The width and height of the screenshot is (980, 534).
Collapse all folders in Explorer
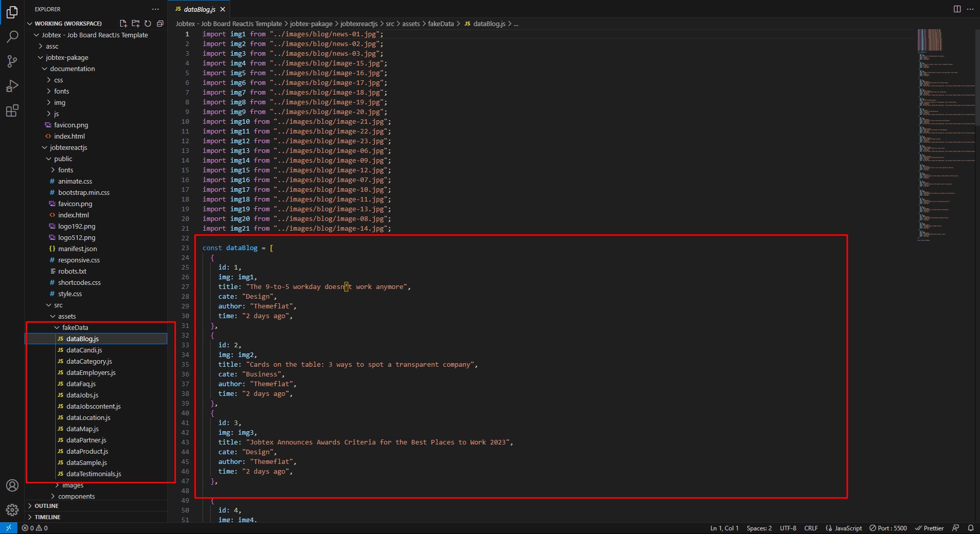[160, 24]
